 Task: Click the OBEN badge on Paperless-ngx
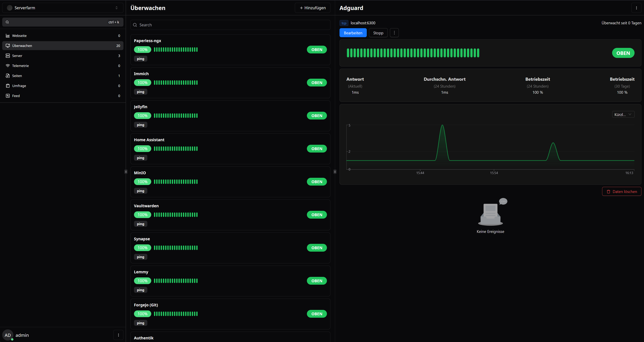pyautogui.click(x=317, y=50)
